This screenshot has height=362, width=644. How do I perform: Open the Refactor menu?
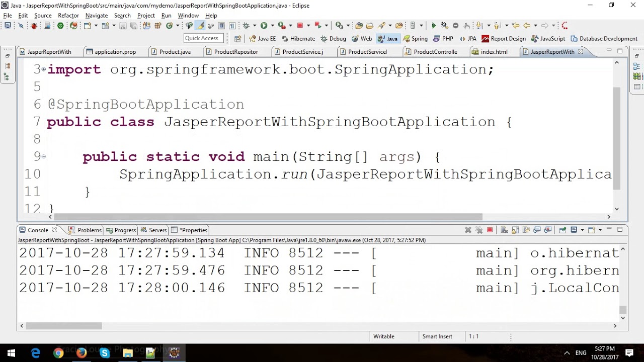pos(68,16)
